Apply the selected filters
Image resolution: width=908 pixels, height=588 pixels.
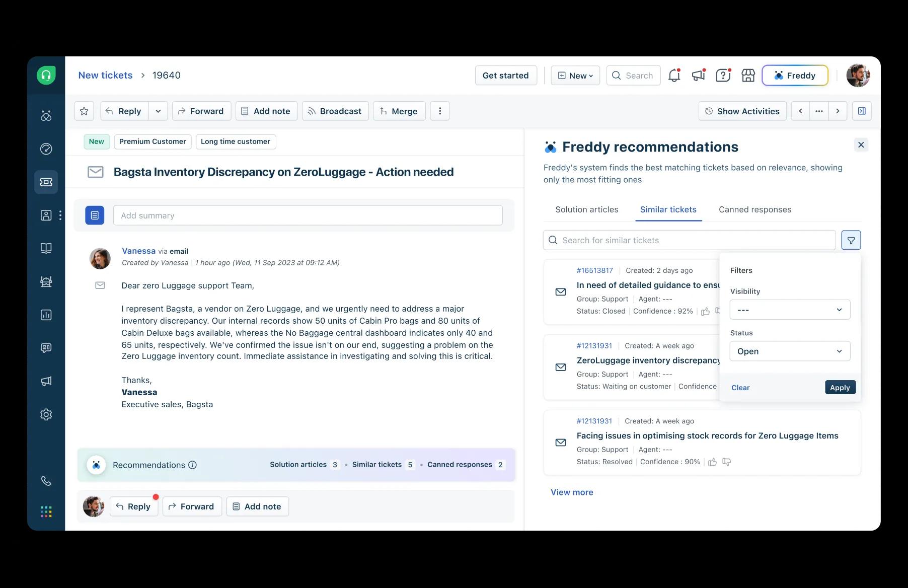[x=840, y=388]
